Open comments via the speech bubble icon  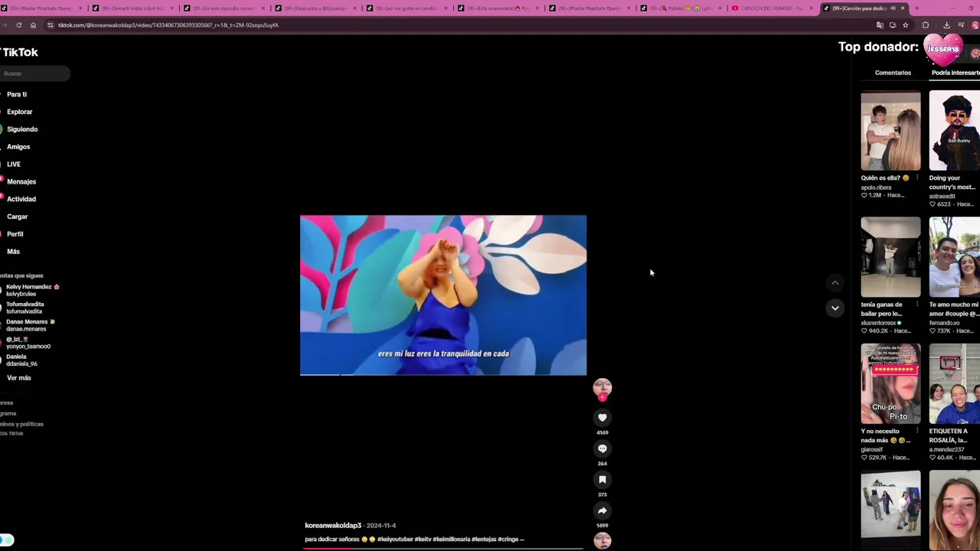(x=603, y=449)
